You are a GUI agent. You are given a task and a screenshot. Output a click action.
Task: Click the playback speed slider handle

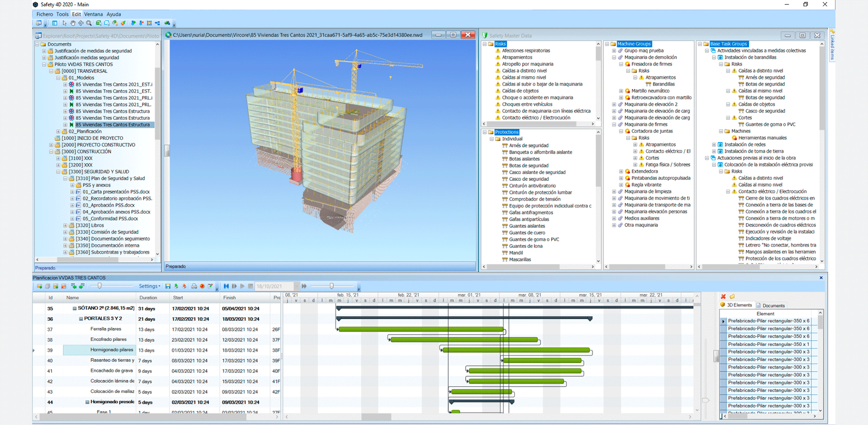pos(331,286)
